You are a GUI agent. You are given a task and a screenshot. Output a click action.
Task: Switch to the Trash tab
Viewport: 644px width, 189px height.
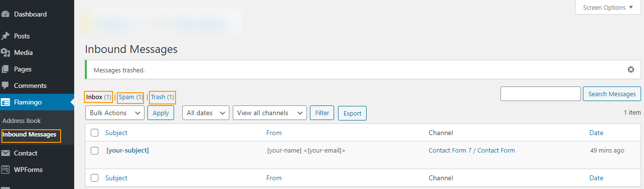click(162, 97)
